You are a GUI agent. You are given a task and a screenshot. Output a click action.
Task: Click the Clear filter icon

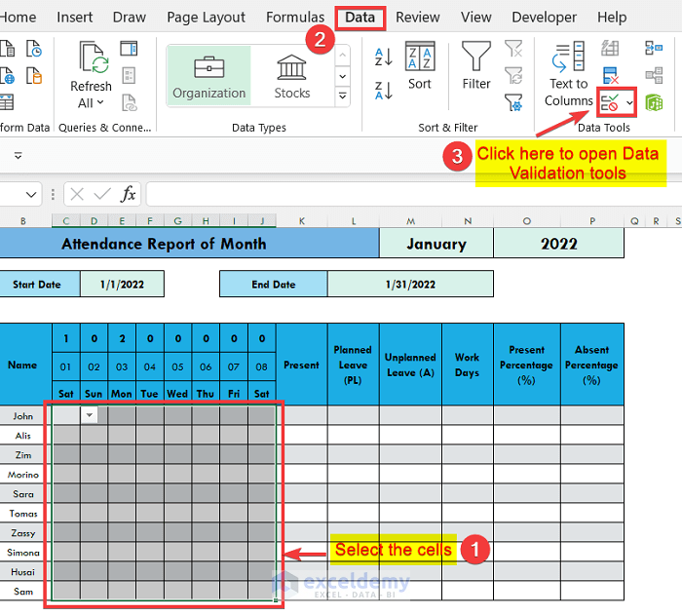pyautogui.click(x=513, y=49)
